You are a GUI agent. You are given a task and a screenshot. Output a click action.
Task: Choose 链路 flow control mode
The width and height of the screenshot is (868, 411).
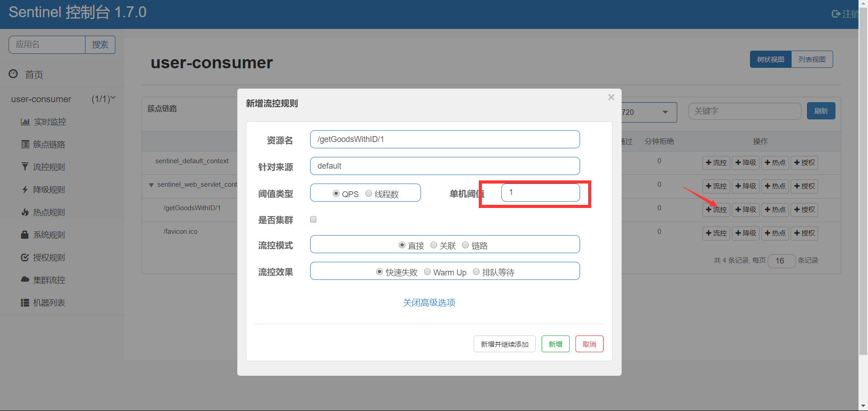point(465,245)
